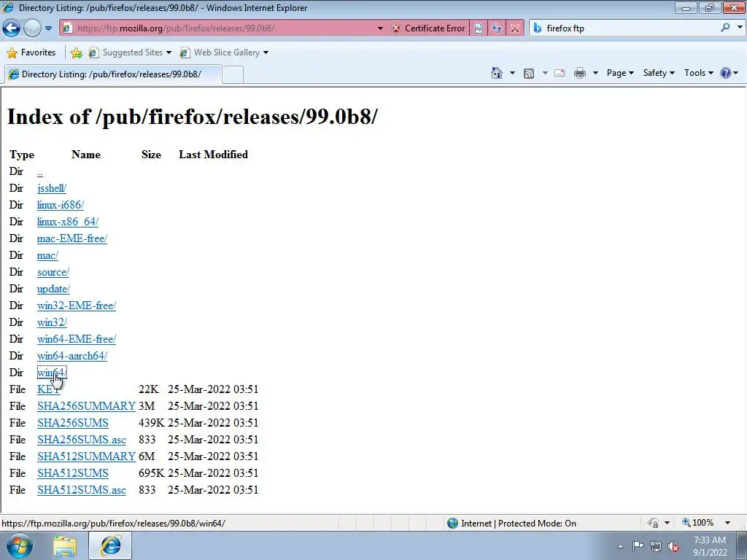Click the Home icon in command bar
Image resolution: width=747 pixels, height=560 pixels.
click(x=496, y=73)
